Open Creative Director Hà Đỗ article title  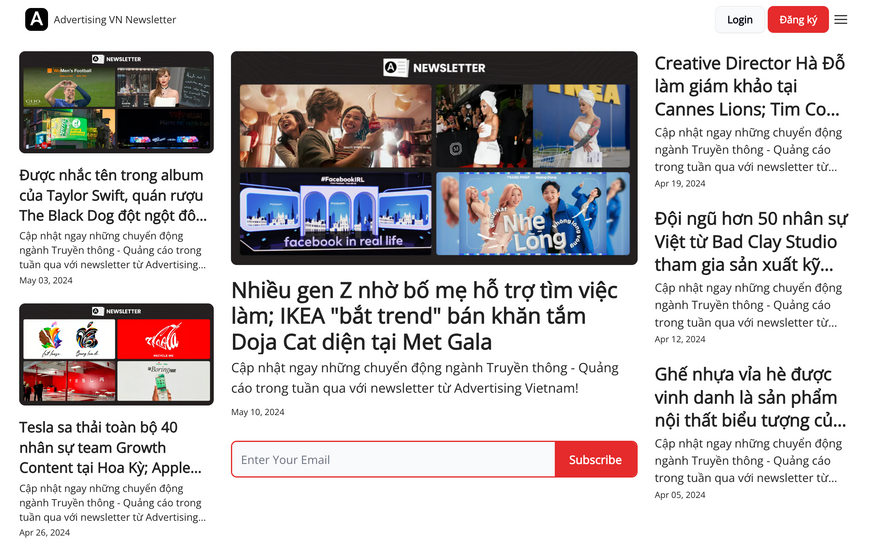(749, 86)
